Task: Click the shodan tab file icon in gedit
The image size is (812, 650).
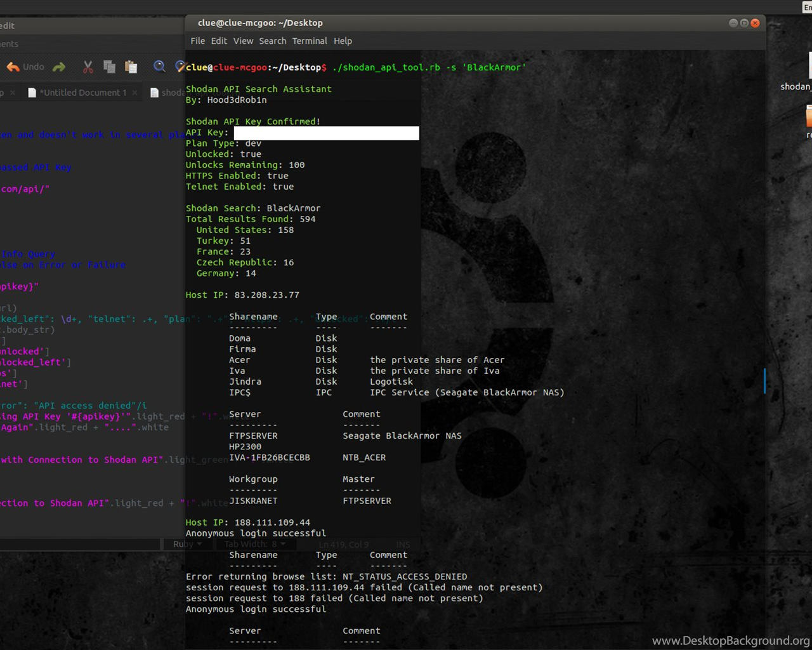Action: pos(154,93)
